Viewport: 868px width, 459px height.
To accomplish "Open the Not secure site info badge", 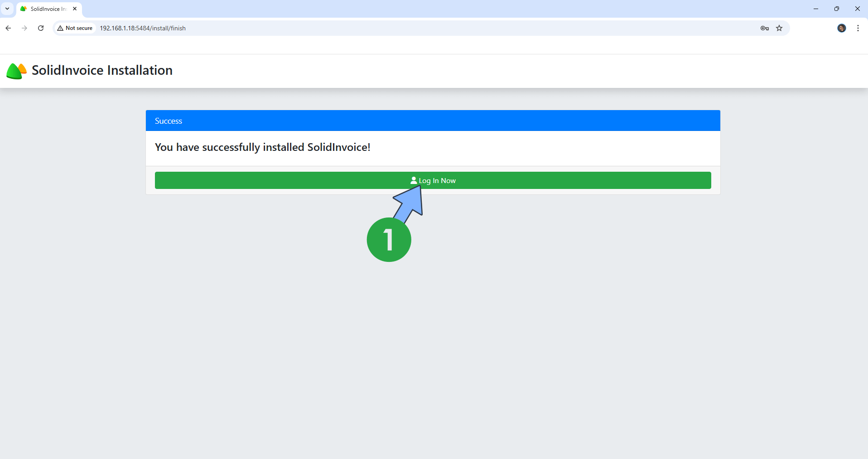I will (x=75, y=28).
